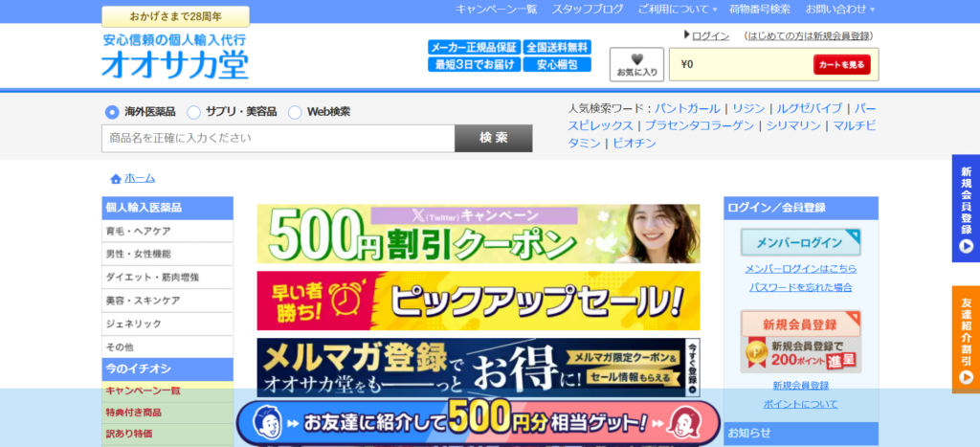Search popular word マルチビタミン
Screen dimensions: 980x447
[x=855, y=125]
